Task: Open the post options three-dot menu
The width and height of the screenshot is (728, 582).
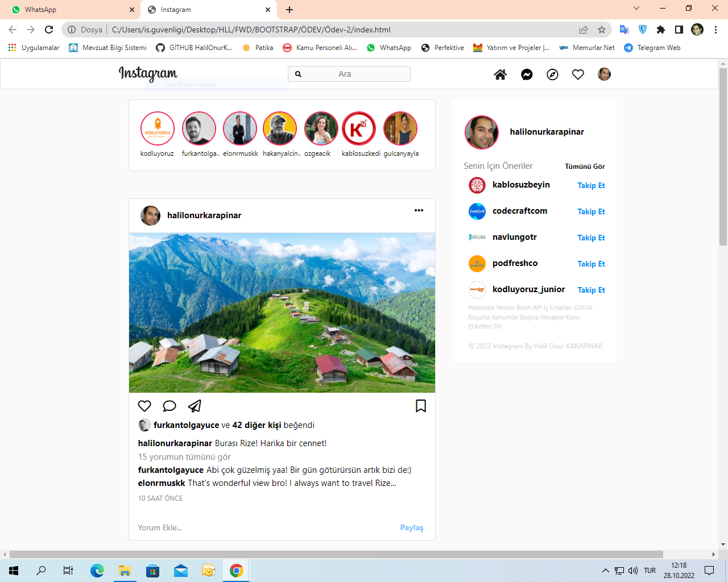Action: click(419, 210)
